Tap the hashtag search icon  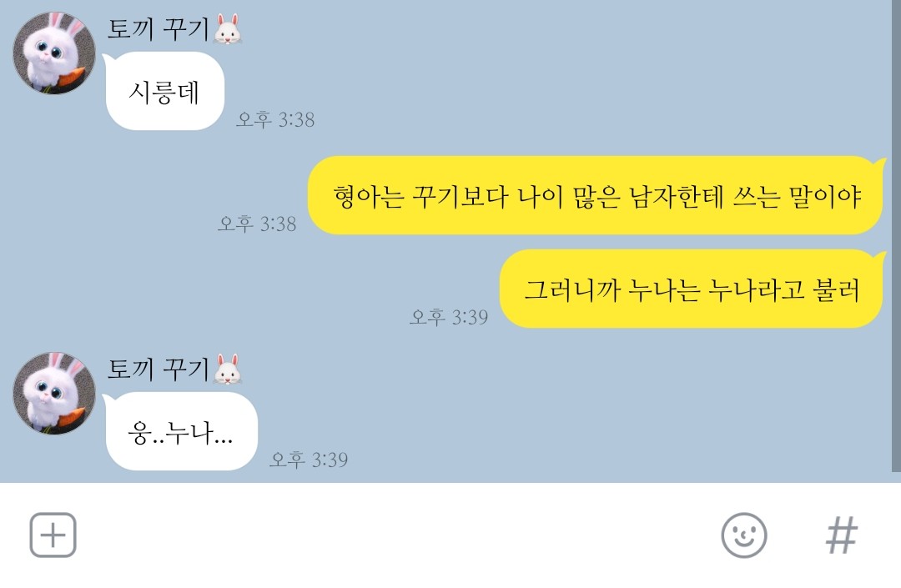point(842,535)
